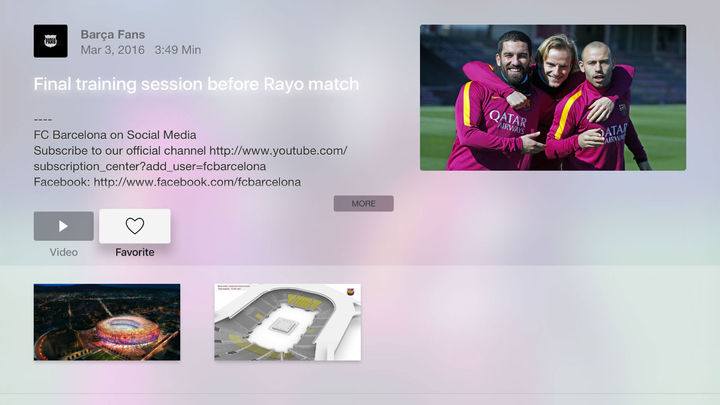Select the night stadium aerial thumbnail
Screen dimensions: 720x405
pyautogui.click(x=107, y=322)
